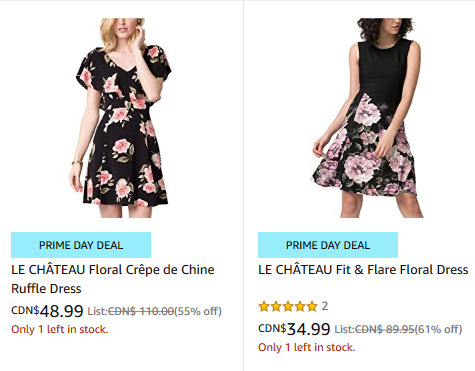Click the struck-through CDN$ 110.00 list price
The image size is (475, 371).
click(x=141, y=311)
